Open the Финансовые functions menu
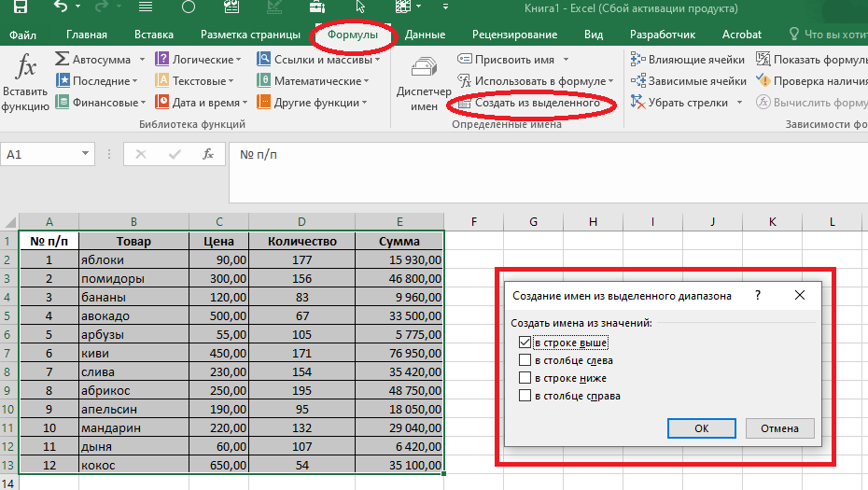The width and height of the screenshot is (868, 490). (100, 103)
